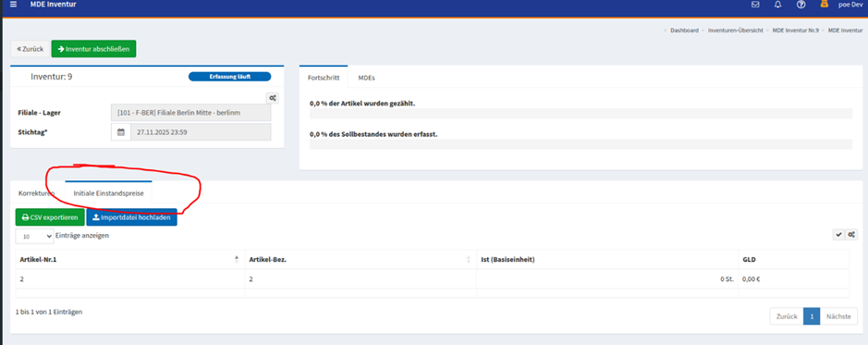Open the Stichtag calendar icon

[x=121, y=132]
